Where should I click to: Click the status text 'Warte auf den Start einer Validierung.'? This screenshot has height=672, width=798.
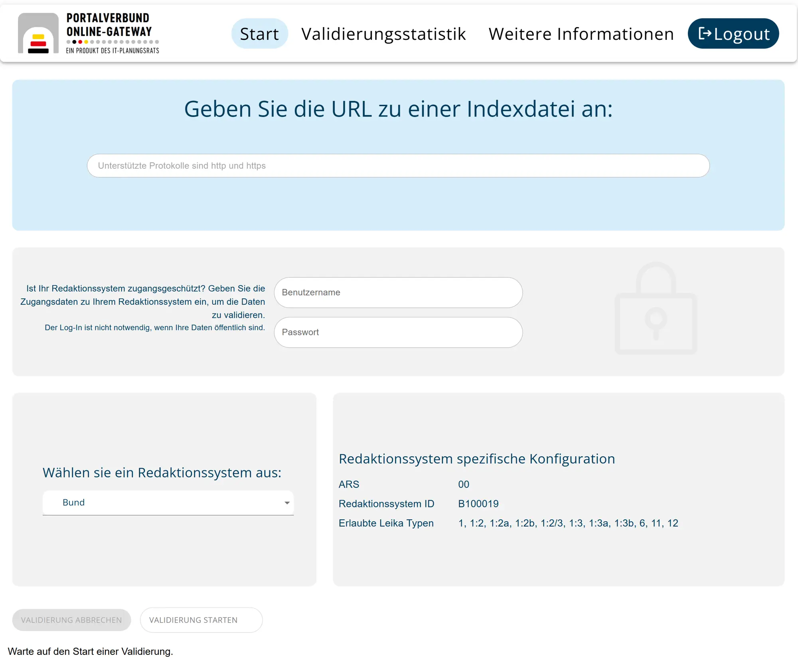91,651
